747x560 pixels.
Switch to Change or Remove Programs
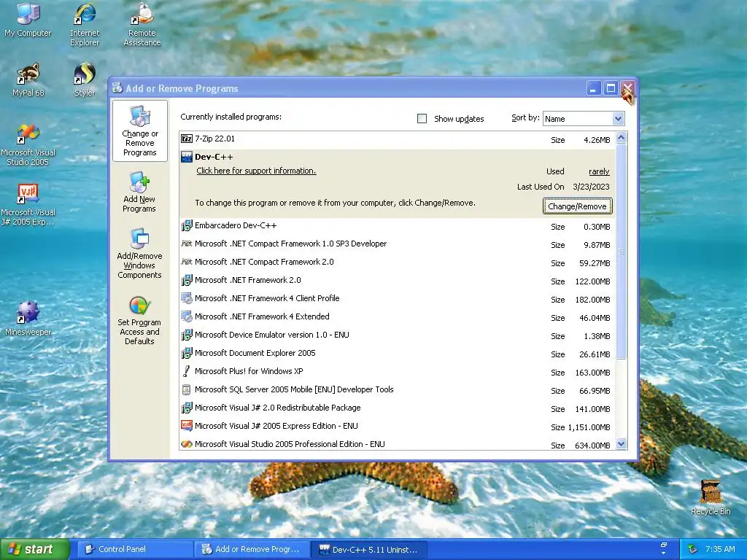pos(139,131)
